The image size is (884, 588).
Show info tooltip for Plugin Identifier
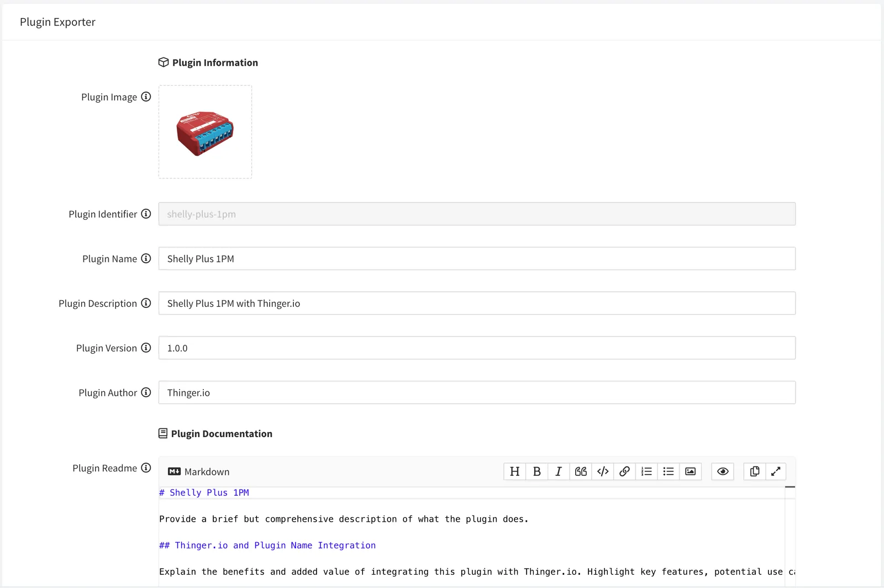click(x=146, y=214)
